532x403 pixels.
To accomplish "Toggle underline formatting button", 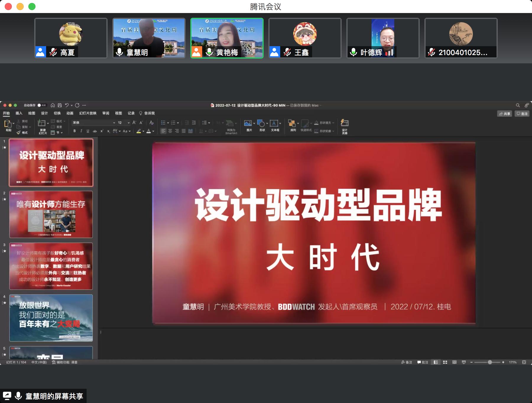I will 88,131.
